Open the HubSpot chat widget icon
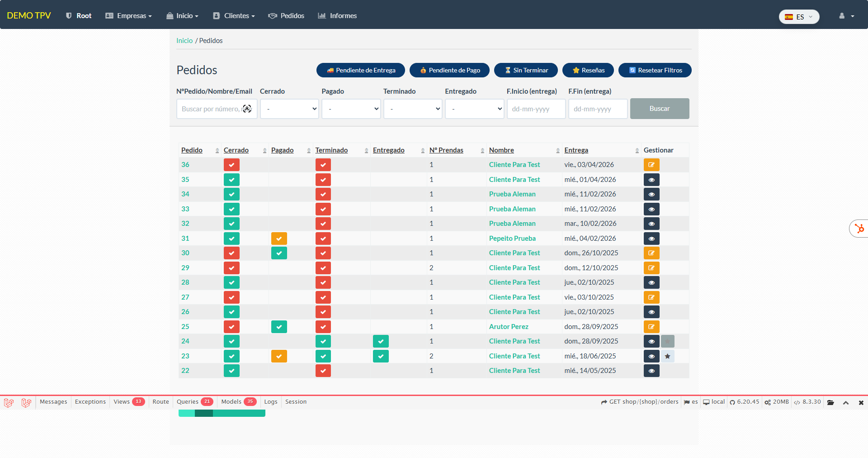Viewport: 868px width, 458px height. point(859,229)
